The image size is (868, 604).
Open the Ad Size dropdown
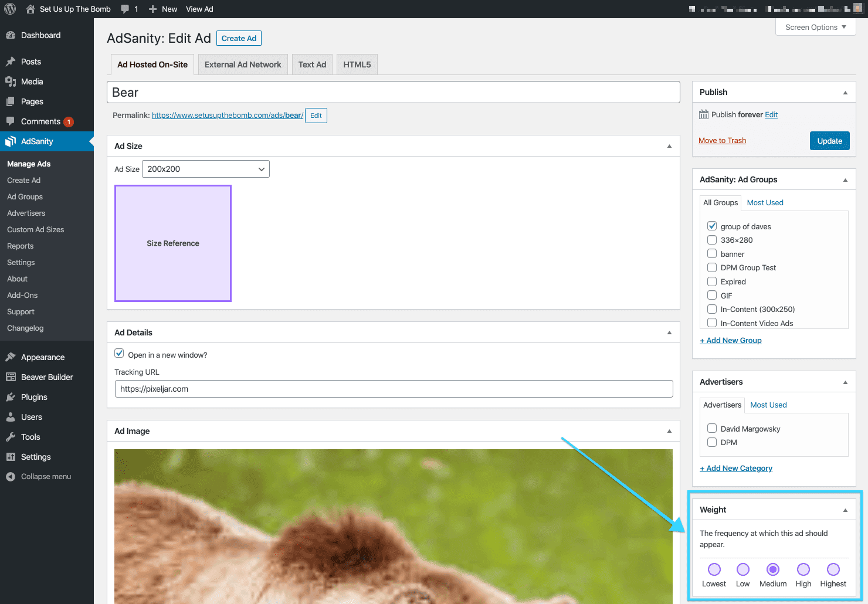pyautogui.click(x=205, y=169)
